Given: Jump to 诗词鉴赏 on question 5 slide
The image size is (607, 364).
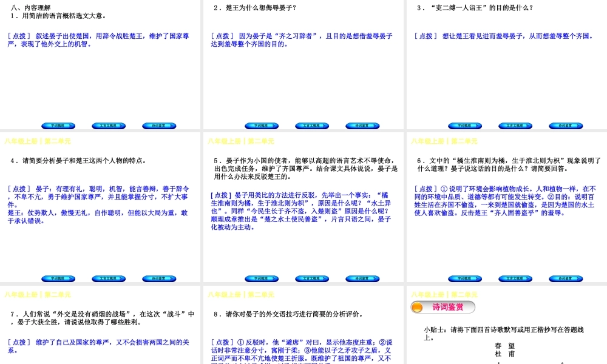Looking at the screenshot, I should [x=362, y=278].
